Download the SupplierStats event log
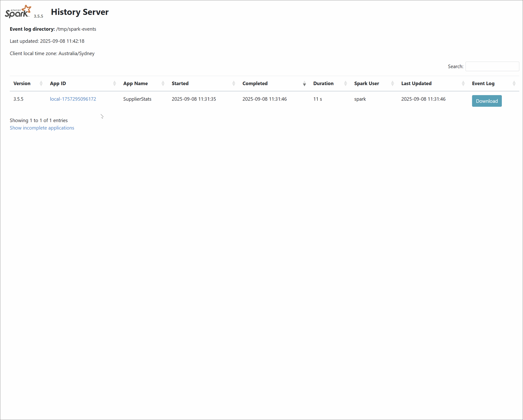The width and height of the screenshot is (523, 420). coord(486,101)
